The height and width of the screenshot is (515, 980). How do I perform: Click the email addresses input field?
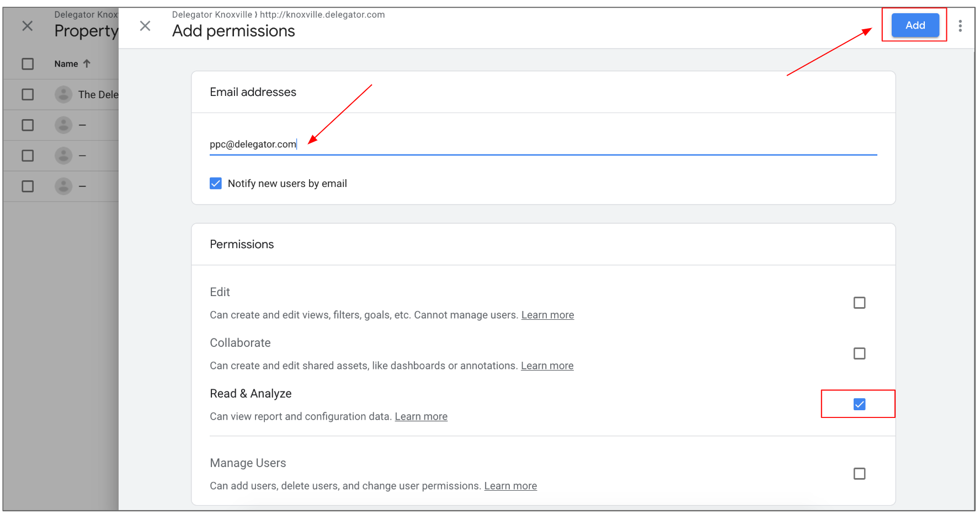click(543, 144)
